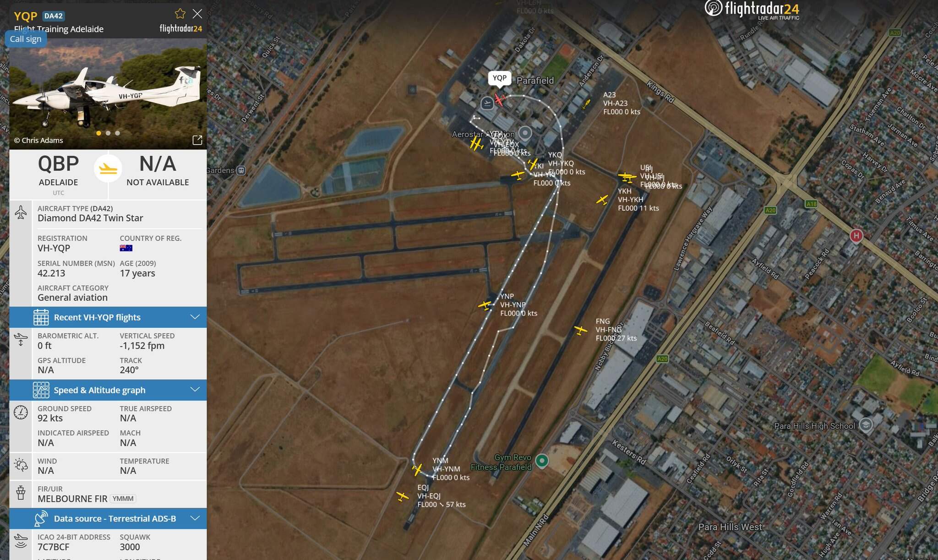This screenshot has height=560, width=938.
Task: Select the yellow VH-YNP aircraft icon
Action: (x=485, y=305)
